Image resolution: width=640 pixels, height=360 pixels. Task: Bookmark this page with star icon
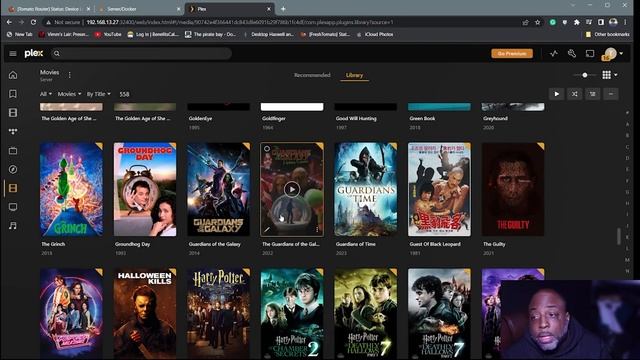[x=538, y=22]
